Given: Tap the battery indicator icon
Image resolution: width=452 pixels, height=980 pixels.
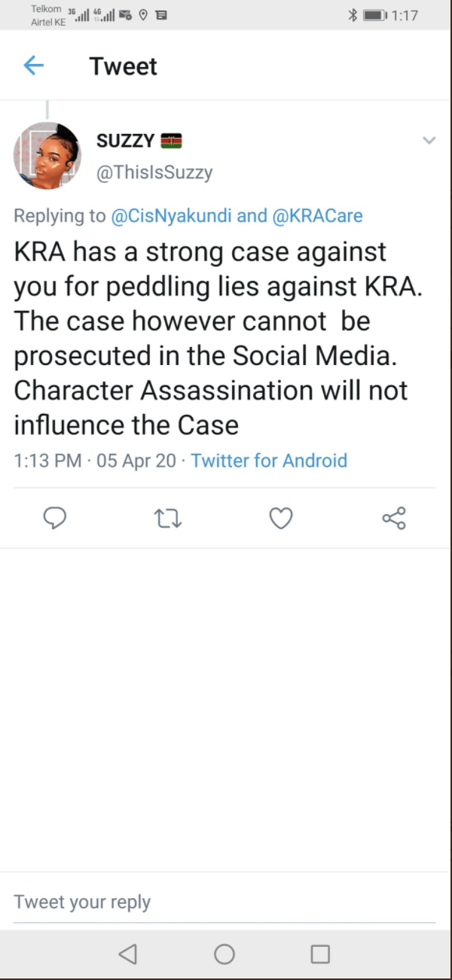Looking at the screenshot, I should click(x=374, y=15).
